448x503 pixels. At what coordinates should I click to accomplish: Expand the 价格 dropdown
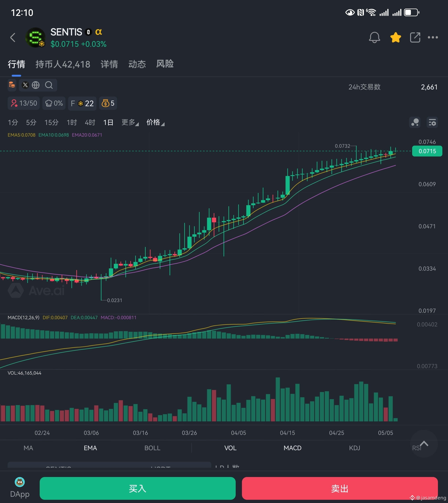click(x=156, y=122)
